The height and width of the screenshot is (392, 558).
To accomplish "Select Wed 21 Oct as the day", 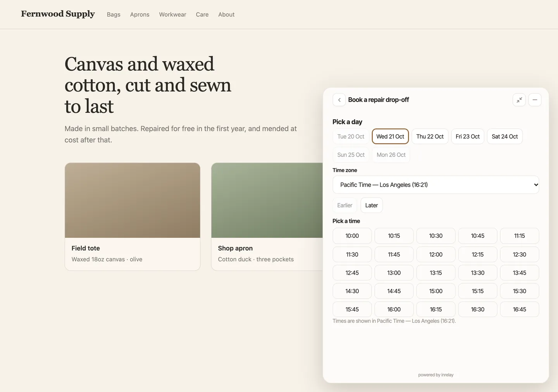I will [390, 136].
